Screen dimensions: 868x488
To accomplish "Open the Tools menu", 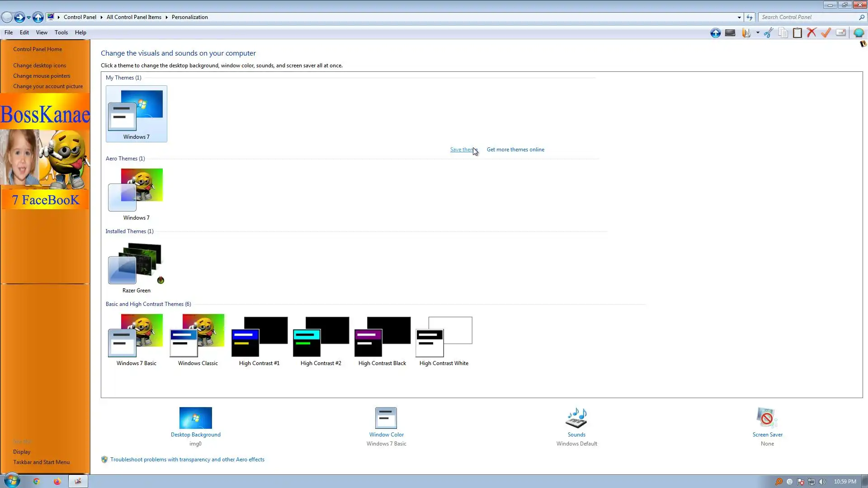I will click(x=61, y=33).
